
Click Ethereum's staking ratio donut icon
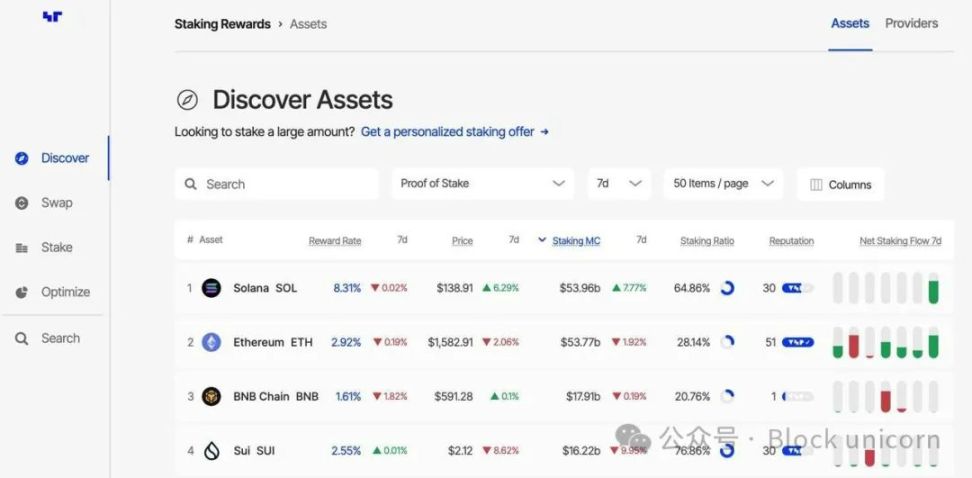(x=727, y=342)
